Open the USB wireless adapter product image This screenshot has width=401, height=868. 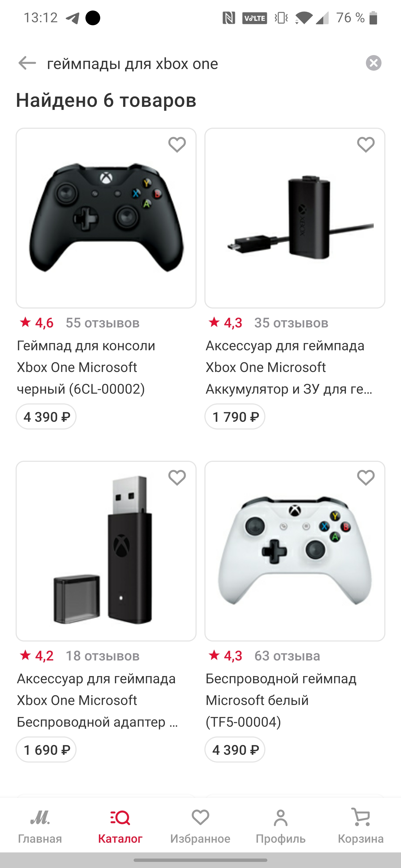point(106,551)
